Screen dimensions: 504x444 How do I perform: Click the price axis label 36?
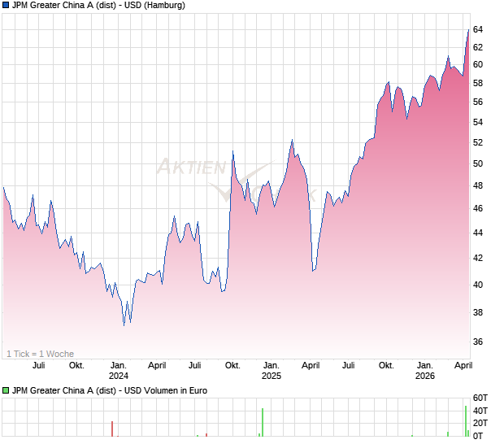pyautogui.click(x=478, y=342)
